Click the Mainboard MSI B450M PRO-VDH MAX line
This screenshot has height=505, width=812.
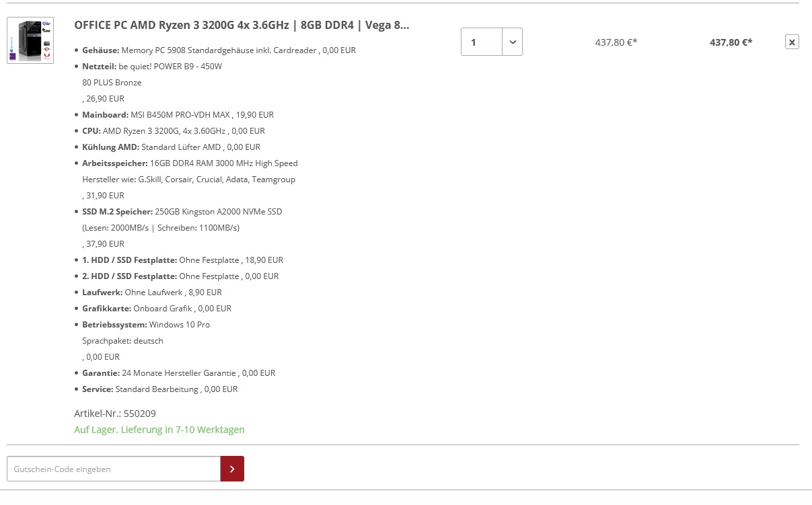tap(178, 115)
